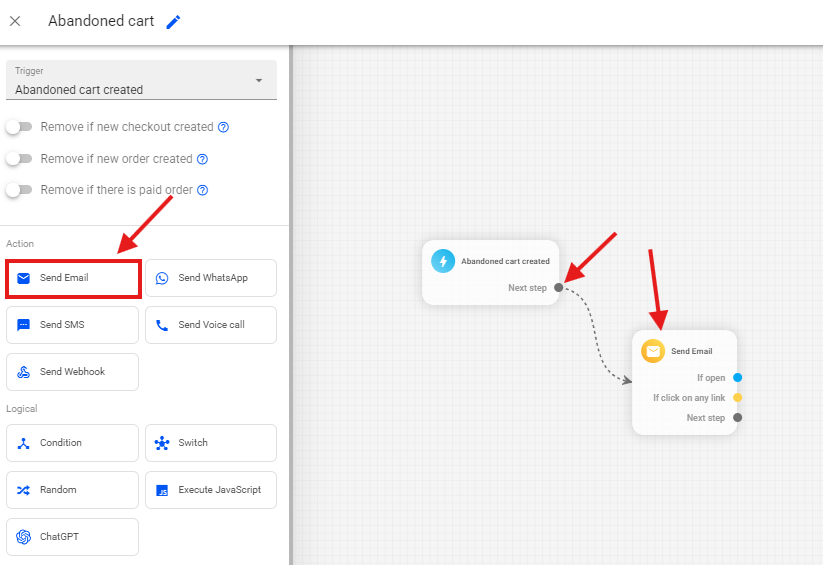Add an Execute JavaScript block
This screenshot has width=823, height=565.
pyautogui.click(x=211, y=490)
